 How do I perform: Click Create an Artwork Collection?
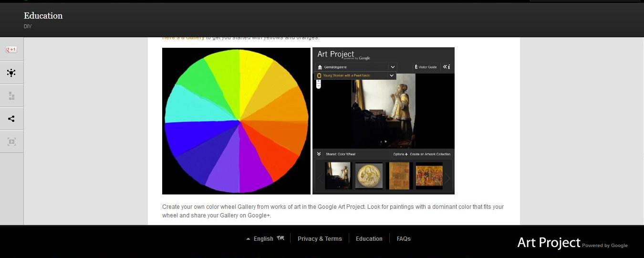tap(430, 154)
